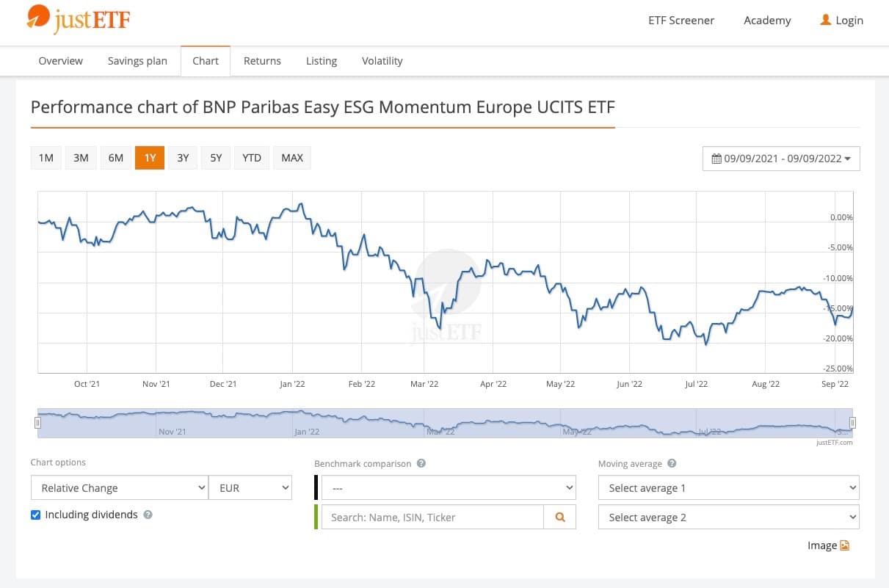Click the justETF.com chart credit text

(x=835, y=443)
